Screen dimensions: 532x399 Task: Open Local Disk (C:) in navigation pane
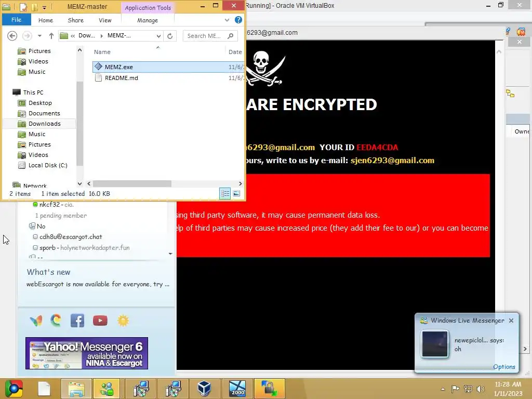[x=48, y=165]
